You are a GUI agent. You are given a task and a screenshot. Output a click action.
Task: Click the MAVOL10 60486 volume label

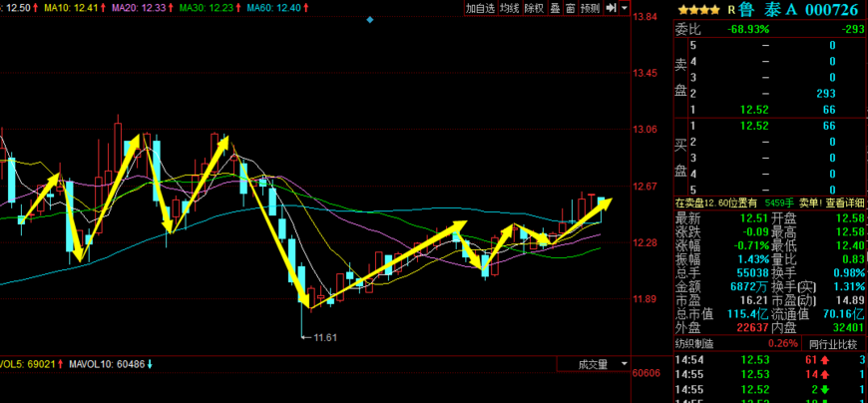coord(111,364)
